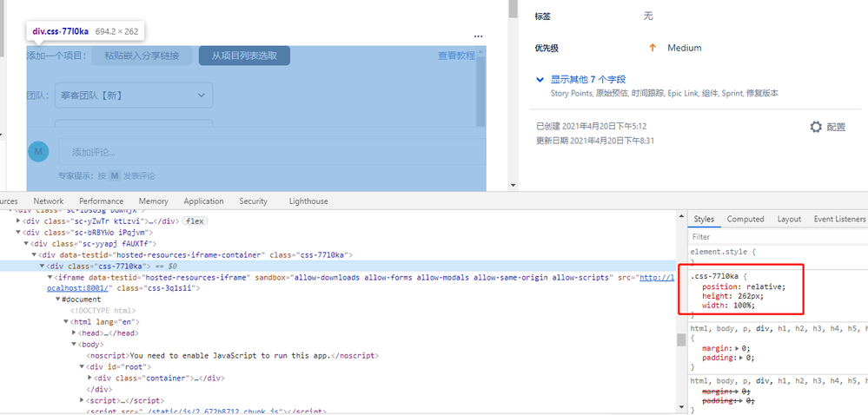Viewport: 868px width, 415px height.
Task: Collapse the hosted-resources-iframe node
Action: (x=50, y=277)
